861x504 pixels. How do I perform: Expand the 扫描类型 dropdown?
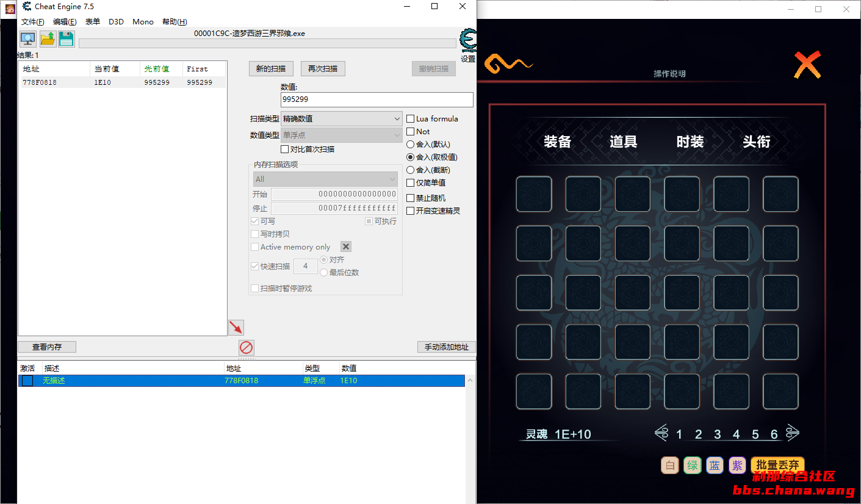coord(341,119)
